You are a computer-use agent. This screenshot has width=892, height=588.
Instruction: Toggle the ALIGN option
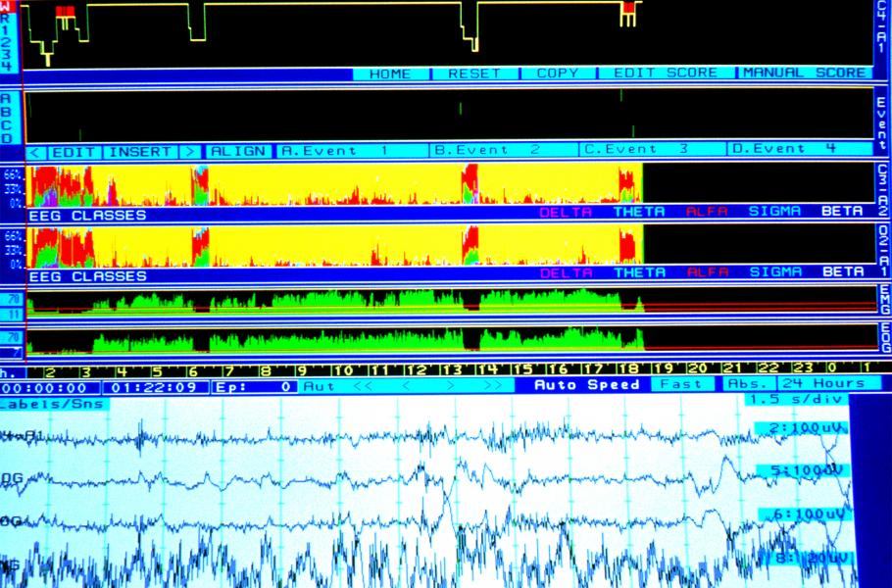(x=238, y=152)
